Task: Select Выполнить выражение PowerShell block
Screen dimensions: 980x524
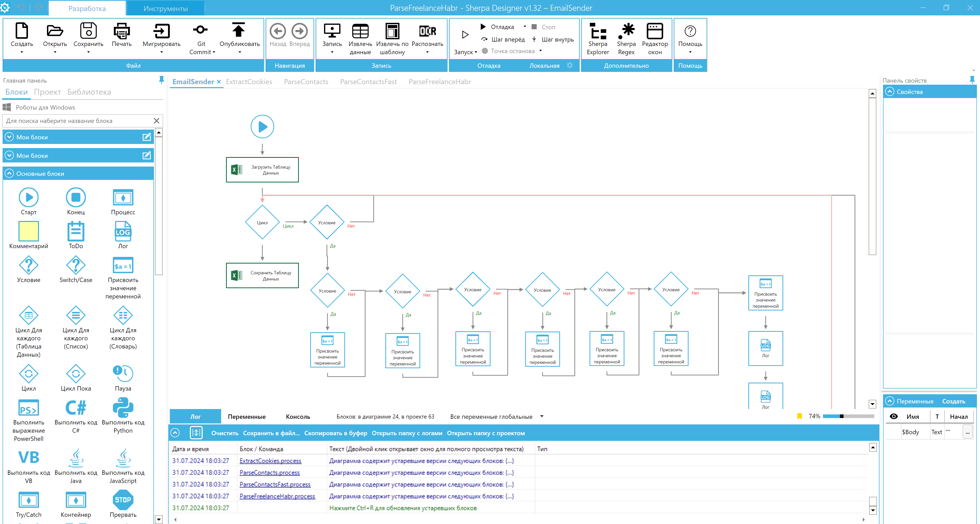Action: (28, 408)
